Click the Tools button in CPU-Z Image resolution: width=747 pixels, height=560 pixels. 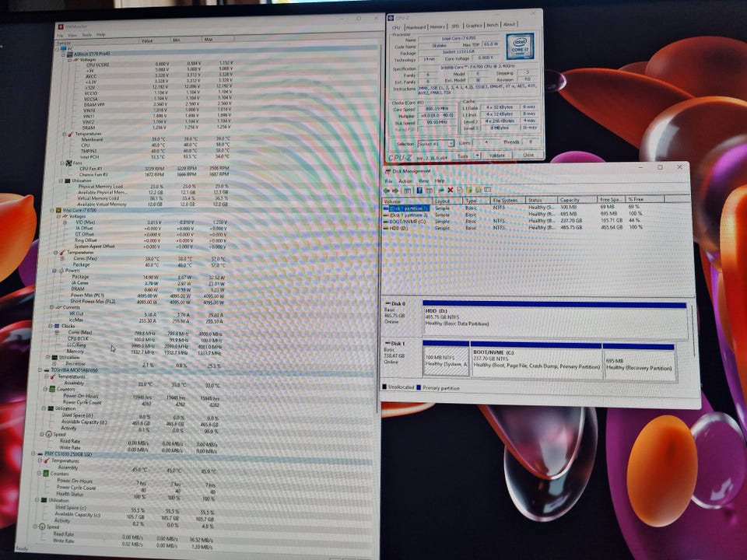(x=462, y=156)
